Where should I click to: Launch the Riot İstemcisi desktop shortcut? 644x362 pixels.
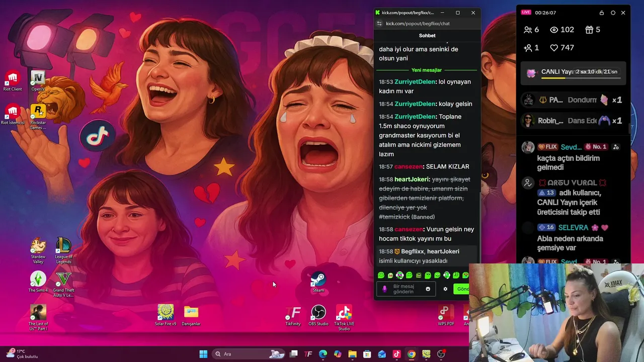(13, 114)
